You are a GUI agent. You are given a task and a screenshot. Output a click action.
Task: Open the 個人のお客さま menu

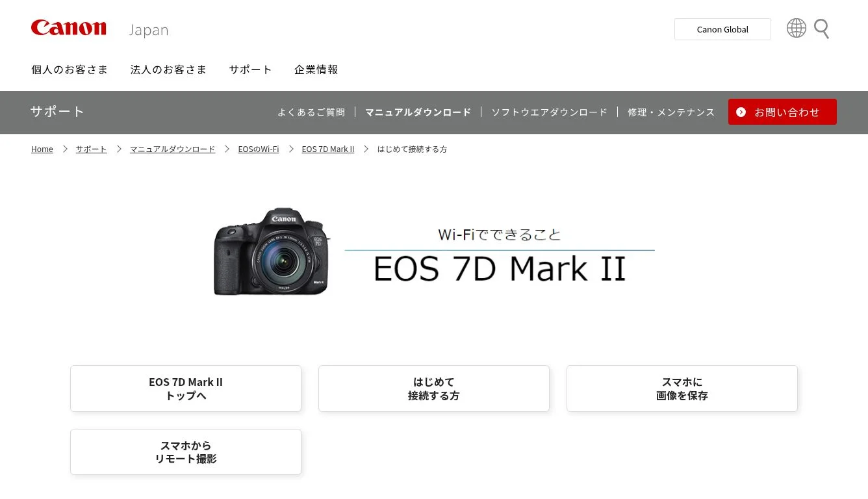click(70, 70)
